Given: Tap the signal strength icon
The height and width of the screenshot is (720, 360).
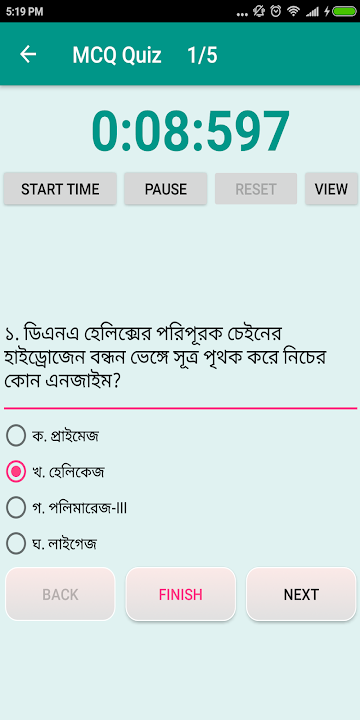Looking at the screenshot, I should pyautogui.click(x=312, y=12).
